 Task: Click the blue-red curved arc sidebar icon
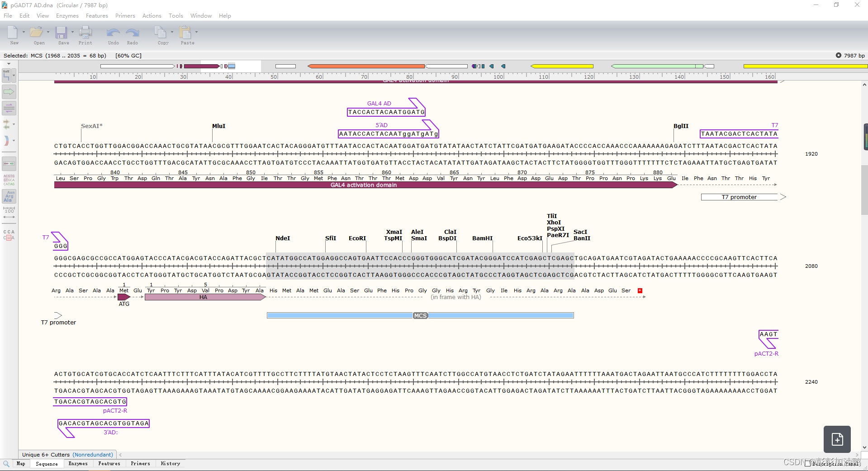pos(7,140)
